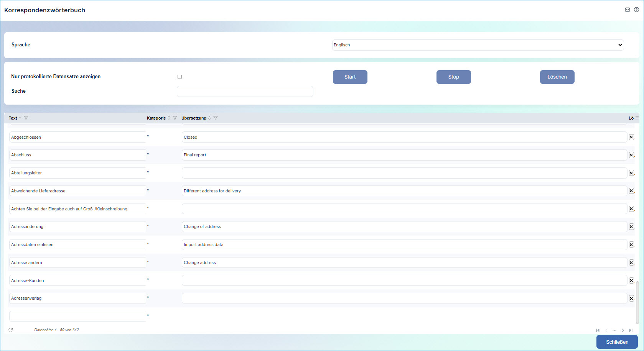The width and height of the screenshot is (644, 351).
Task: Click the Text column header
Action: point(13,118)
